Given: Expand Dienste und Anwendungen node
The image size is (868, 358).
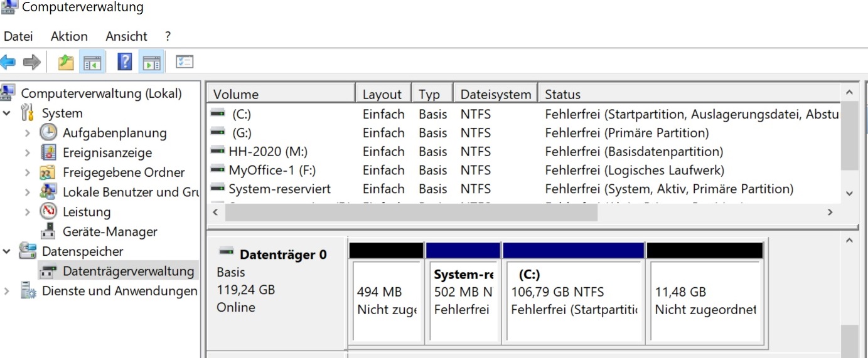Looking at the screenshot, I should [x=7, y=291].
